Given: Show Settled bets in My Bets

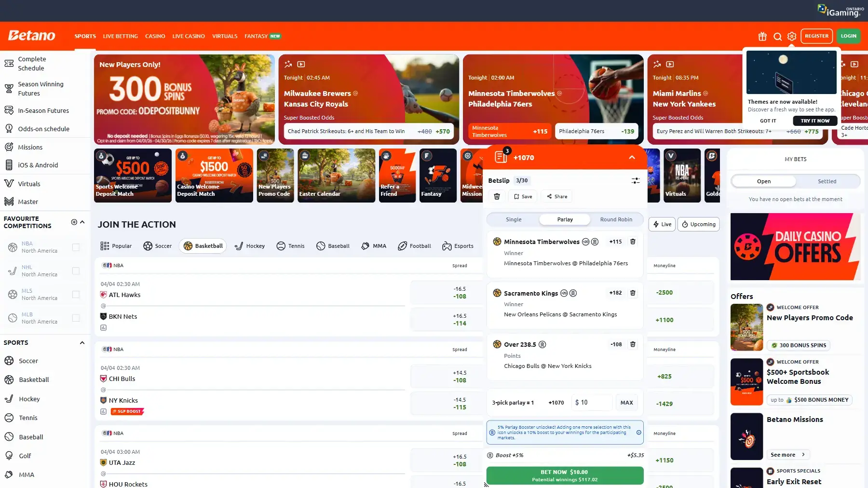Looking at the screenshot, I should pyautogui.click(x=827, y=181).
